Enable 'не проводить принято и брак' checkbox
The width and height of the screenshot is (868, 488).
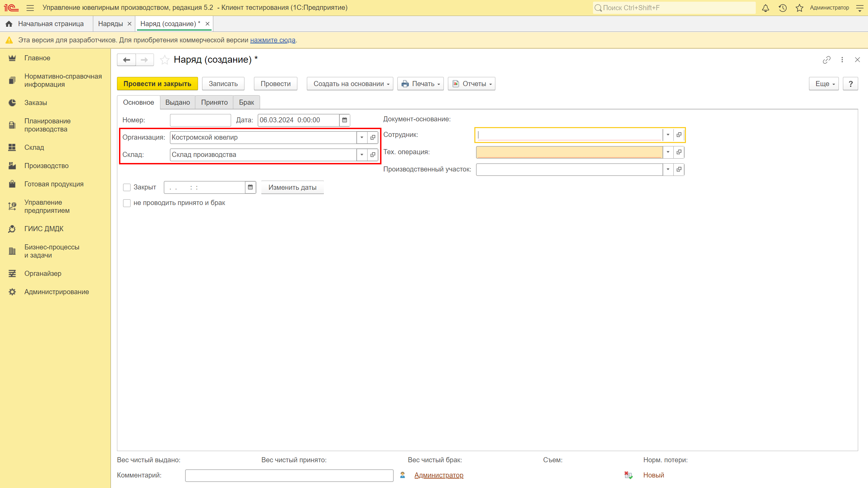coord(127,203)
